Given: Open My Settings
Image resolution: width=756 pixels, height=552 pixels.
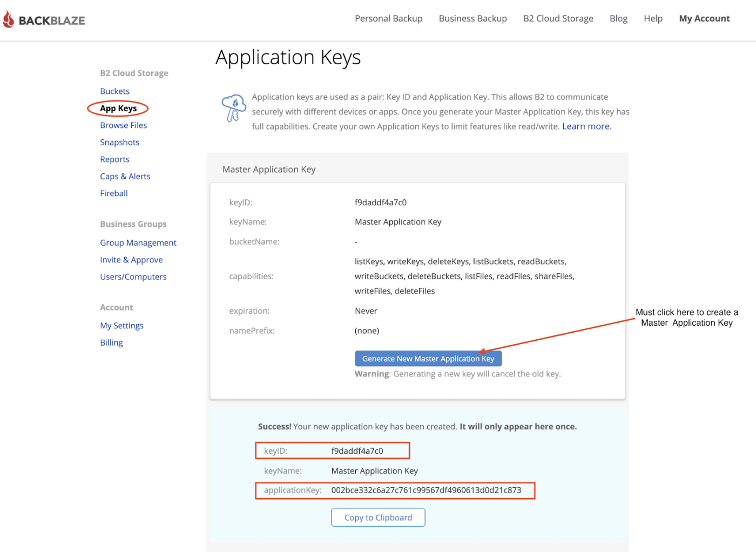Looking at the screenshot, I should (x=122, y=325).
